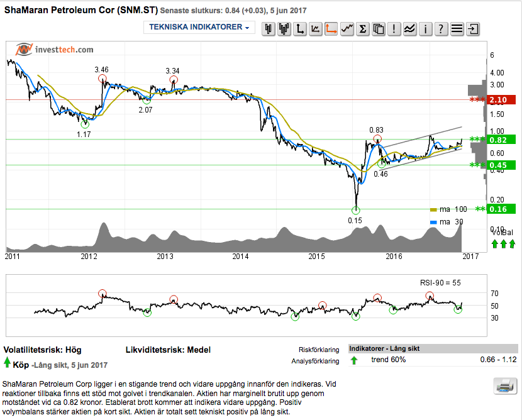This screenshot has width=522, height=420.
Task: Click the small line chart with axes icon
Action: click(315, 29)
